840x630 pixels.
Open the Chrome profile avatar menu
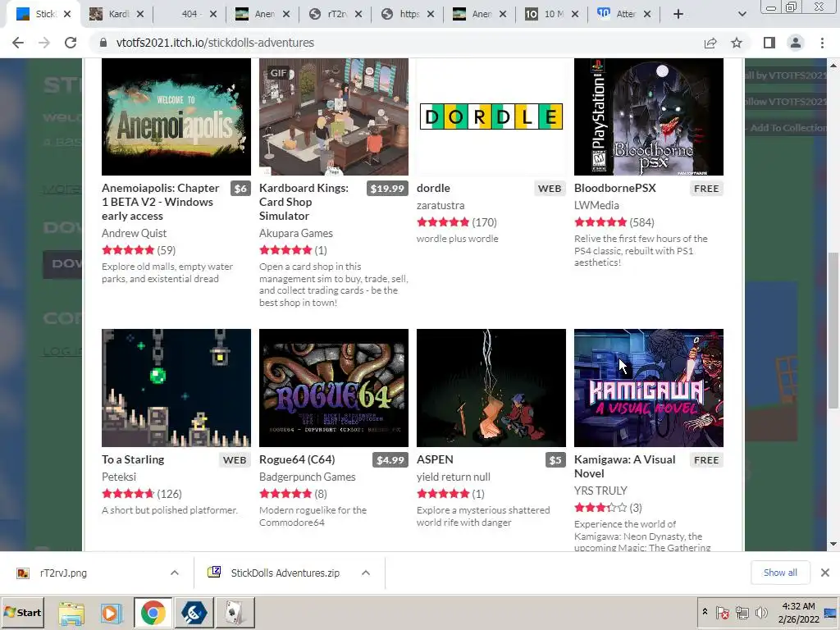(x=796, y=43)
